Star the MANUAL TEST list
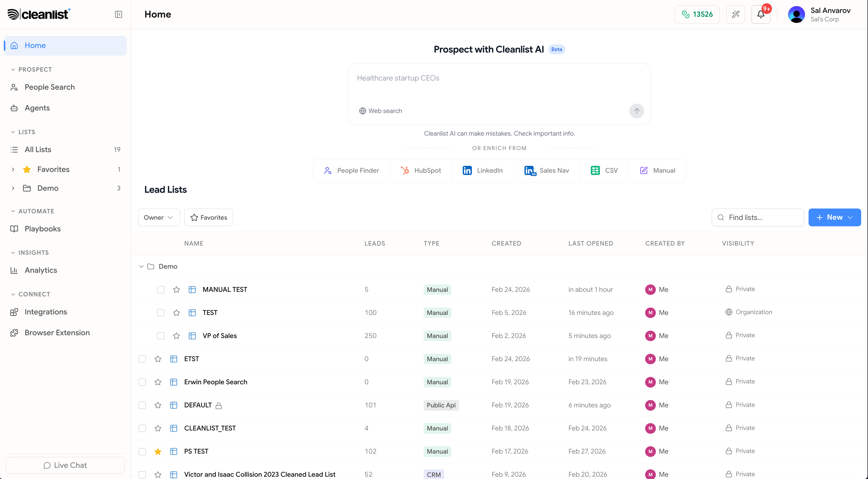868x479 pixels. (176, 290)
